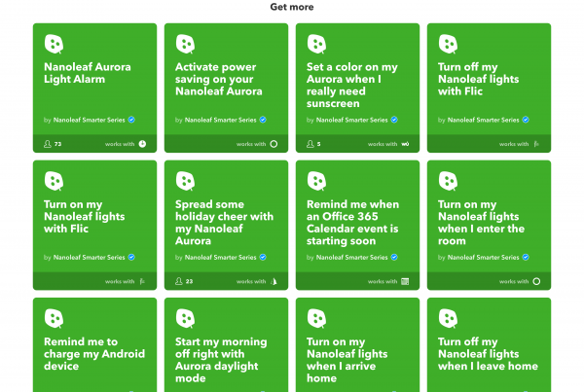
Task: Open Turn on lights when I arrive home
Action: [357, 344]
